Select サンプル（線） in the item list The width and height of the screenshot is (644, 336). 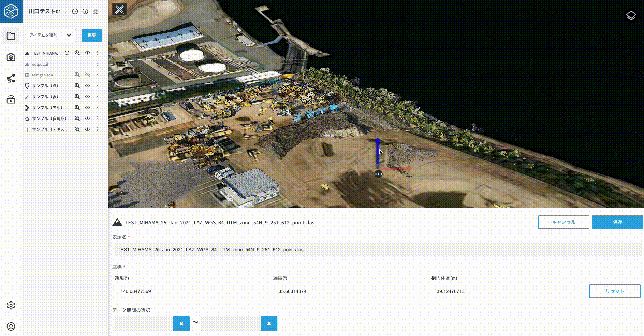[x=45, y=97]
